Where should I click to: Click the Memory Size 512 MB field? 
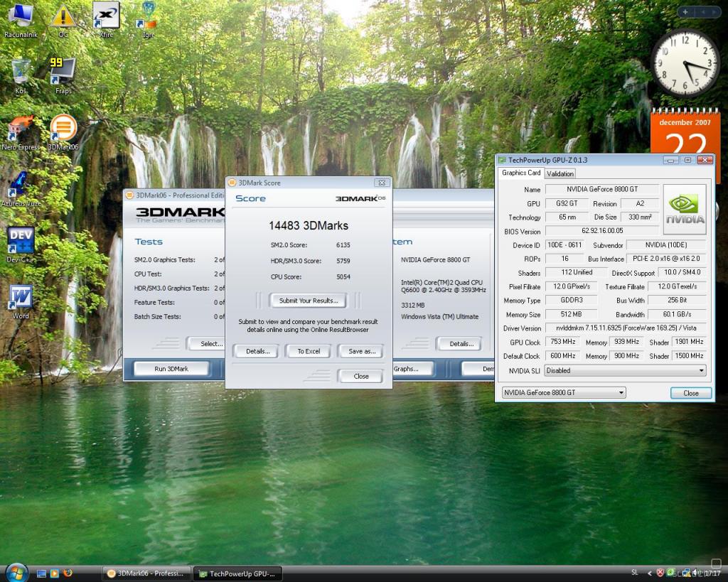571,314
